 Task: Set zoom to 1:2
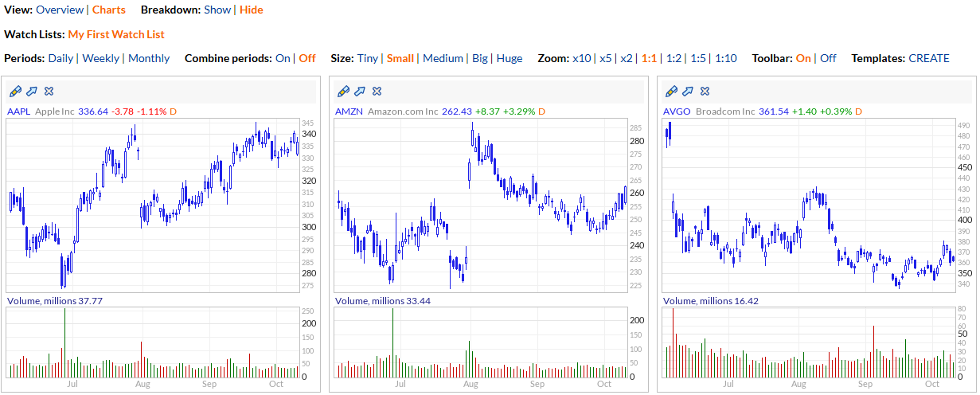point(674,58)
